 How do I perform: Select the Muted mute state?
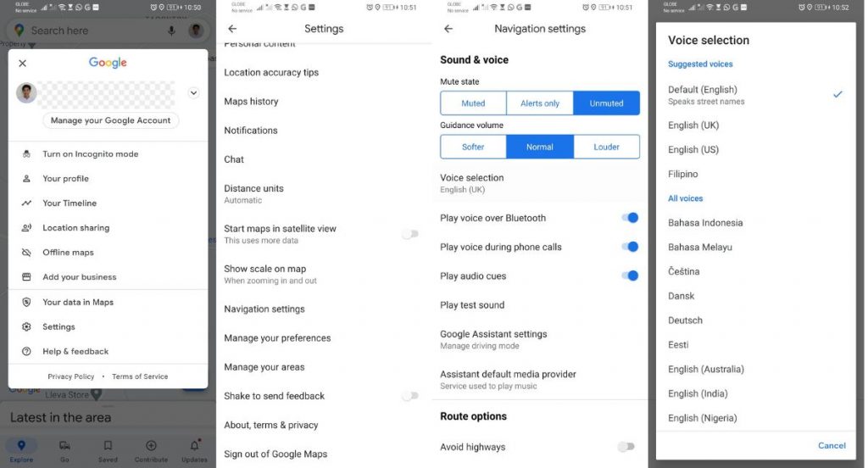(x=473, y=103)
